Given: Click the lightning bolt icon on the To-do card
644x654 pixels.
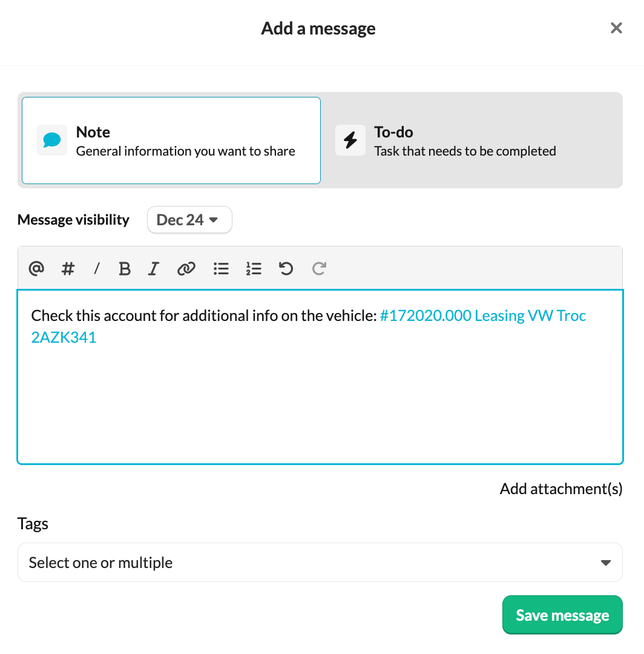Looking at the screenshot, I should tap(350, 140).
